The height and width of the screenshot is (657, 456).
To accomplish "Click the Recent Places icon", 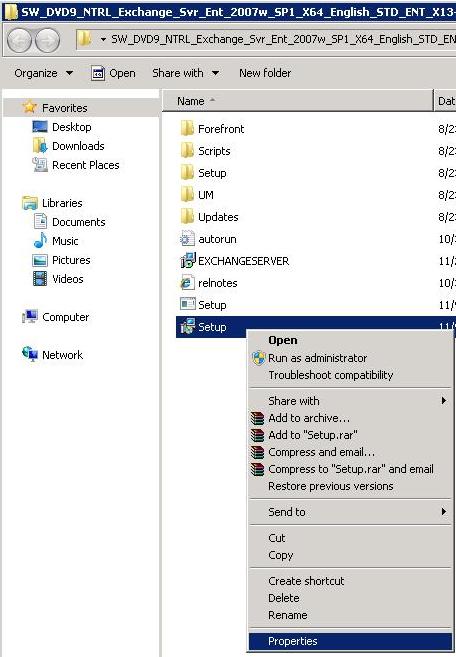I will tap(40, 165).
